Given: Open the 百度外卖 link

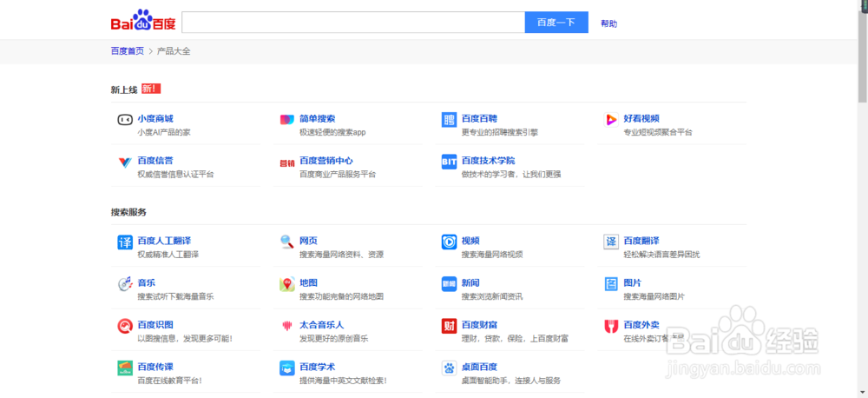Looking at the screenshot, I should (x=641, y=325).
